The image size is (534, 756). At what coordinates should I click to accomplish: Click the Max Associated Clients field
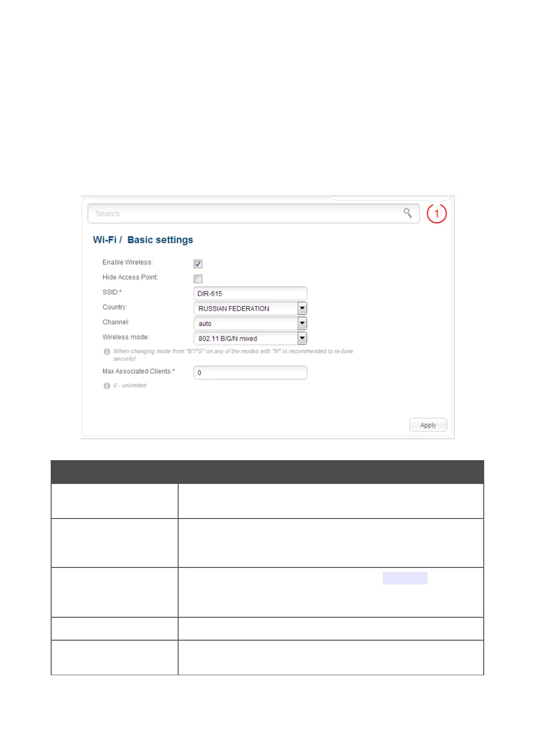[250, 373]
